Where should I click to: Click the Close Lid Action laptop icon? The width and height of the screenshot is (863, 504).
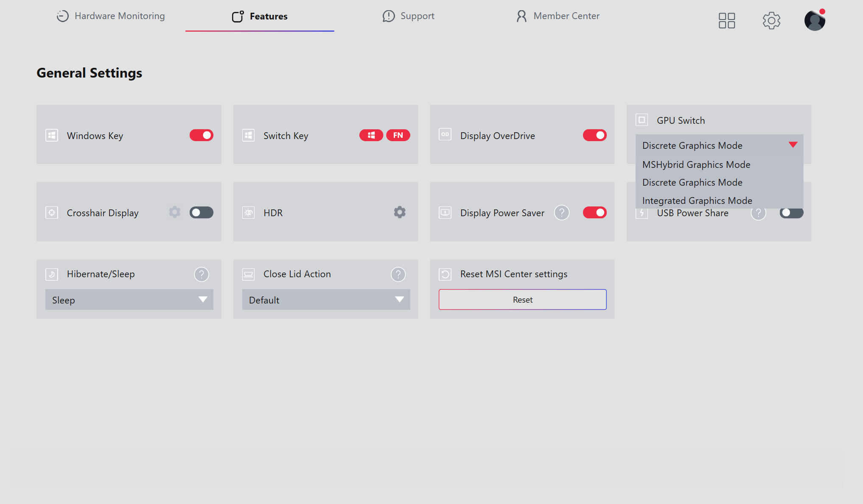click(x=249, y=274)
